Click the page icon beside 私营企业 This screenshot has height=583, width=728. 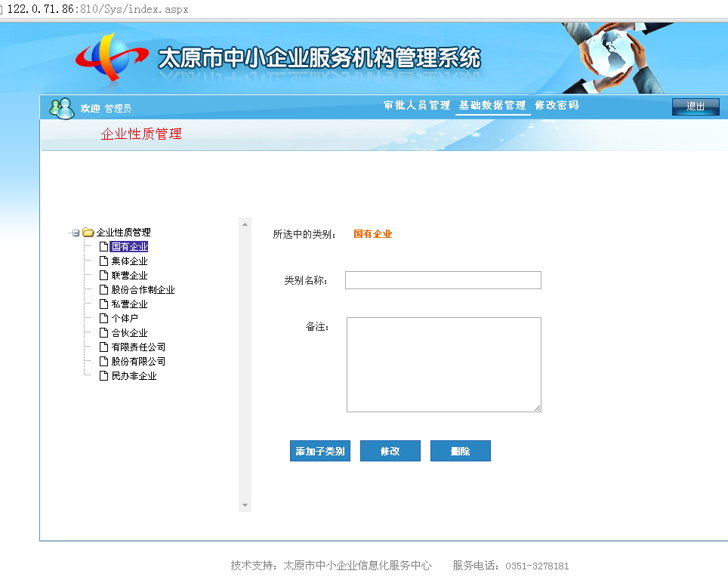[104, 304]
